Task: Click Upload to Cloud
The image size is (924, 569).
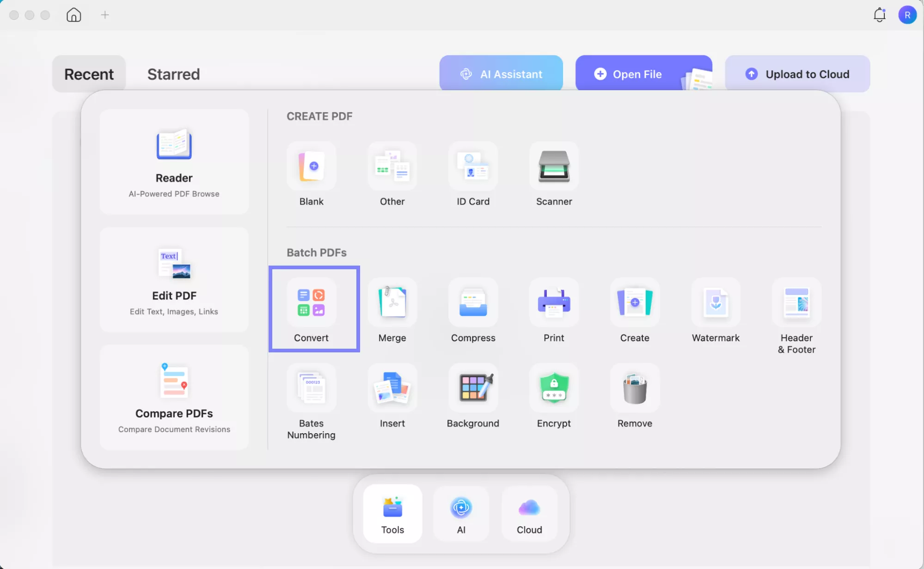Action: [x=797, y=74]
